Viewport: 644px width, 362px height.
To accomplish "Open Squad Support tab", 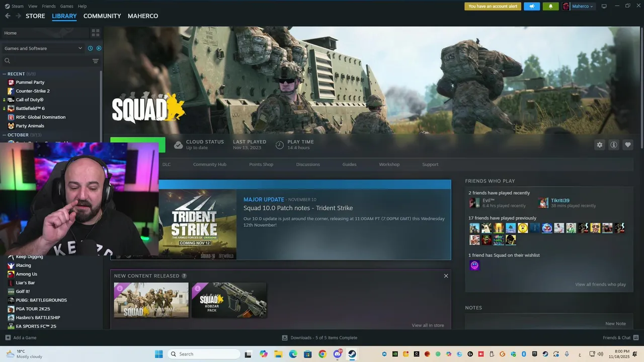I will (x=430, y=164).
